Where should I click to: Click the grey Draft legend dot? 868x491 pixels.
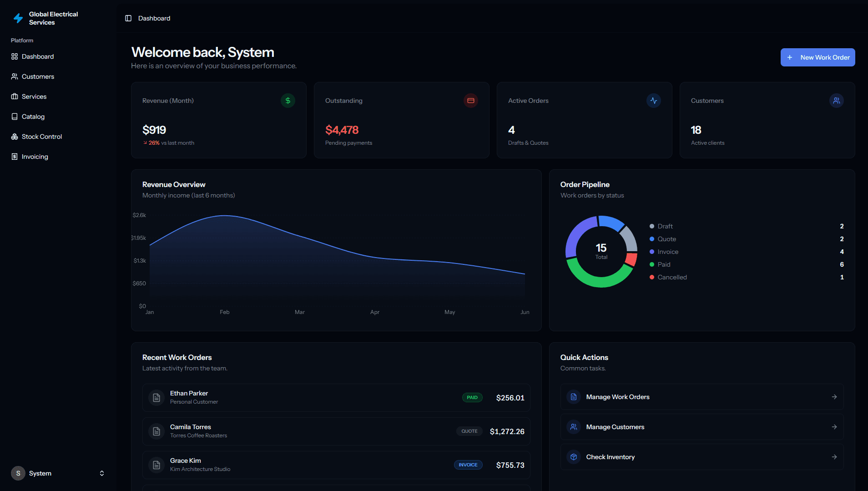coord(652,226)
